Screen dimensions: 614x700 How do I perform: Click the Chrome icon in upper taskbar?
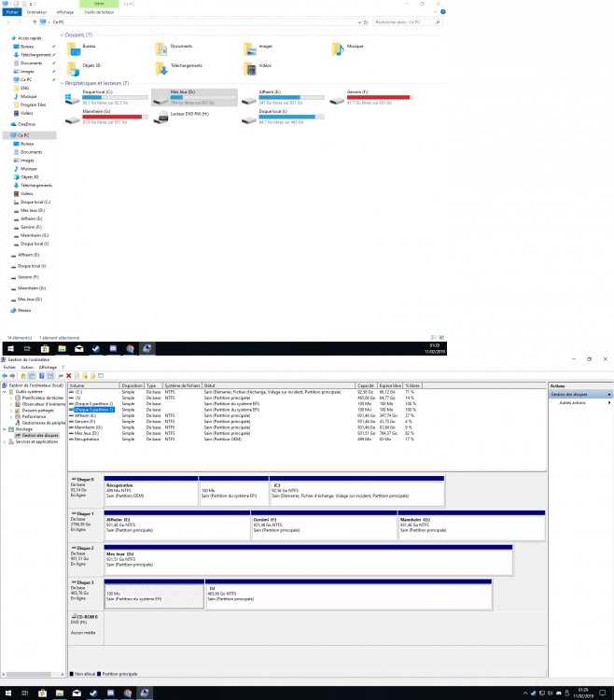[131, 348]
